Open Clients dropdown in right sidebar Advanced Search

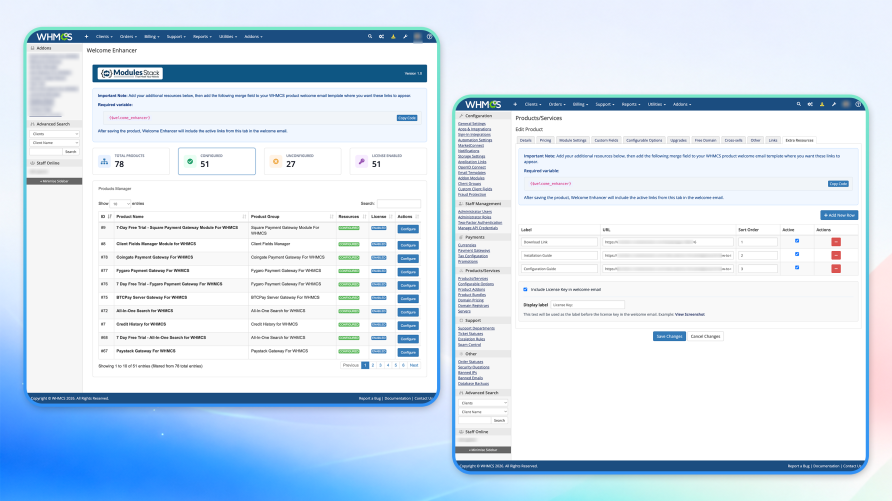click(x=483, y=403)
